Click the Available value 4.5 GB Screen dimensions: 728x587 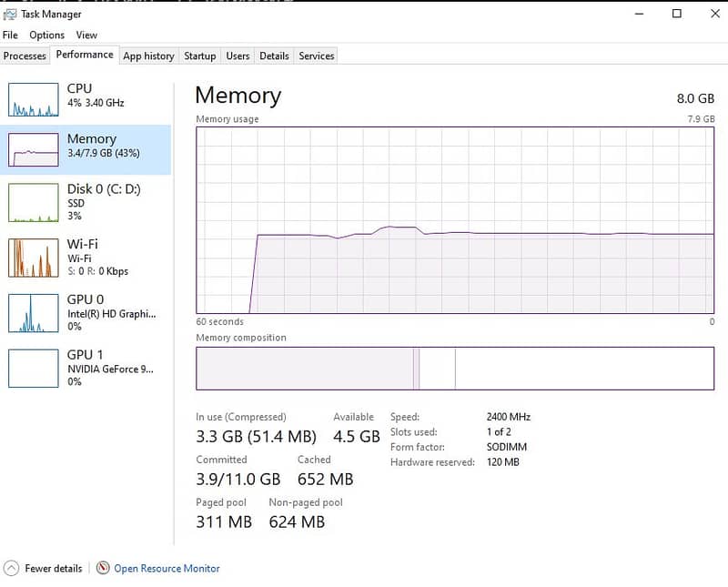[357, 437]
